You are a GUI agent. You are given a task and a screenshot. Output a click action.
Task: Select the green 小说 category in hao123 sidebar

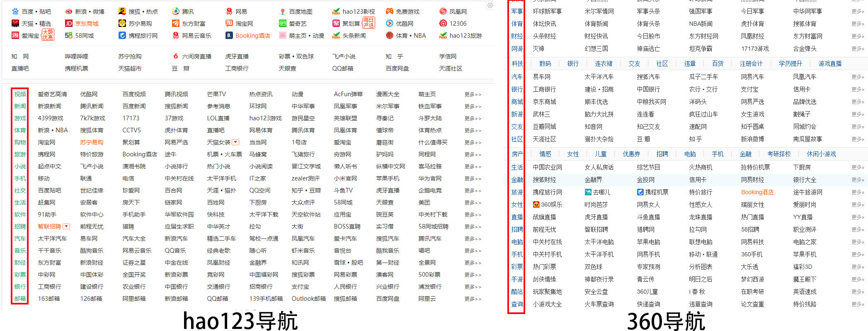point(20,166)
